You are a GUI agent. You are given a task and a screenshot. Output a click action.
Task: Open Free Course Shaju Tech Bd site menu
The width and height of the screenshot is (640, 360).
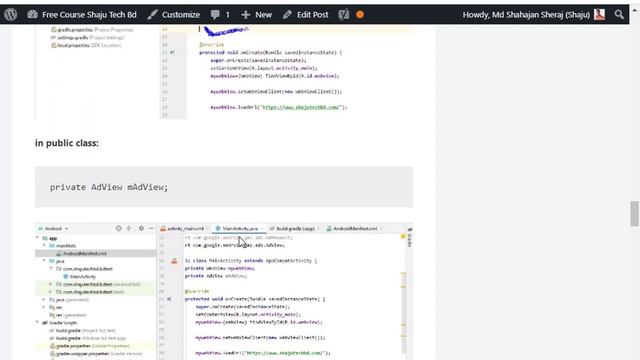[x=82, y=15]
